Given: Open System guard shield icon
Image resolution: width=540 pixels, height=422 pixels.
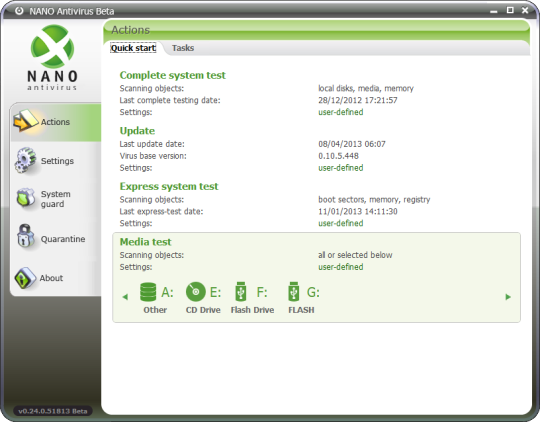Looking at the screenshot, I should 26,198.
